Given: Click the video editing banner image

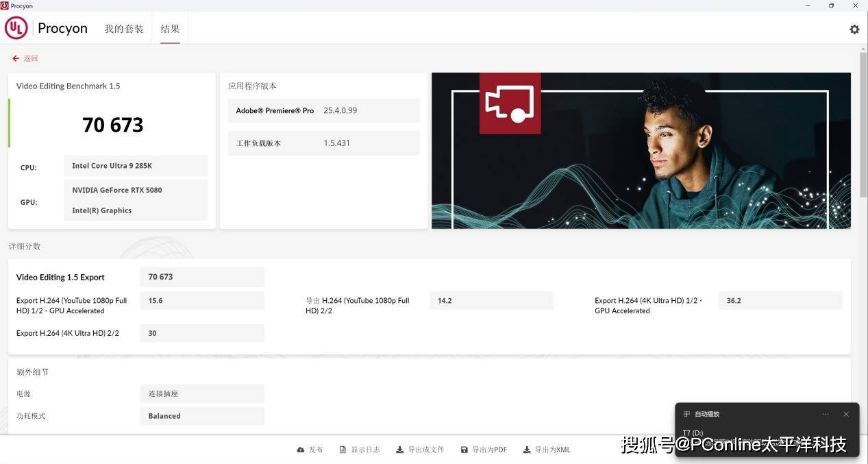Looking at the screenshot, I should tap(641, 151).
